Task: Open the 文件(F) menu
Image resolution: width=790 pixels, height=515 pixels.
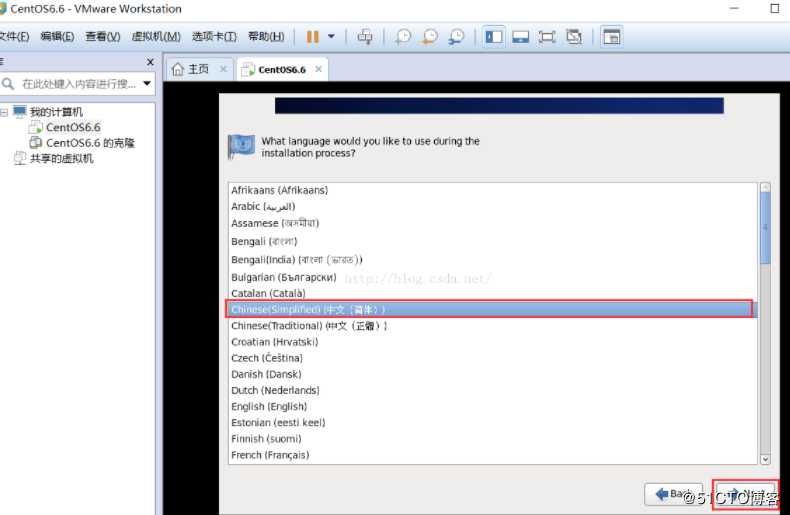Action: coord(14,36)
